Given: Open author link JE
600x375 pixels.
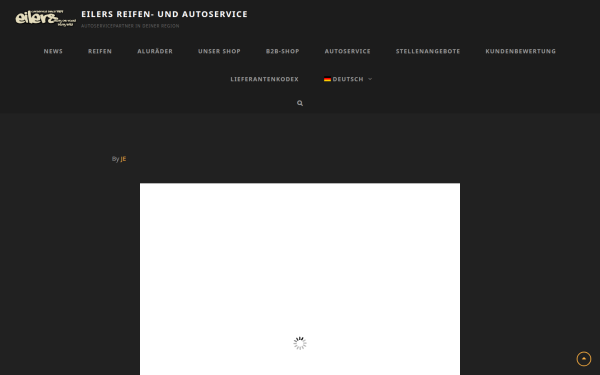Looking at the screenshot, I should (x=123, y=159).
